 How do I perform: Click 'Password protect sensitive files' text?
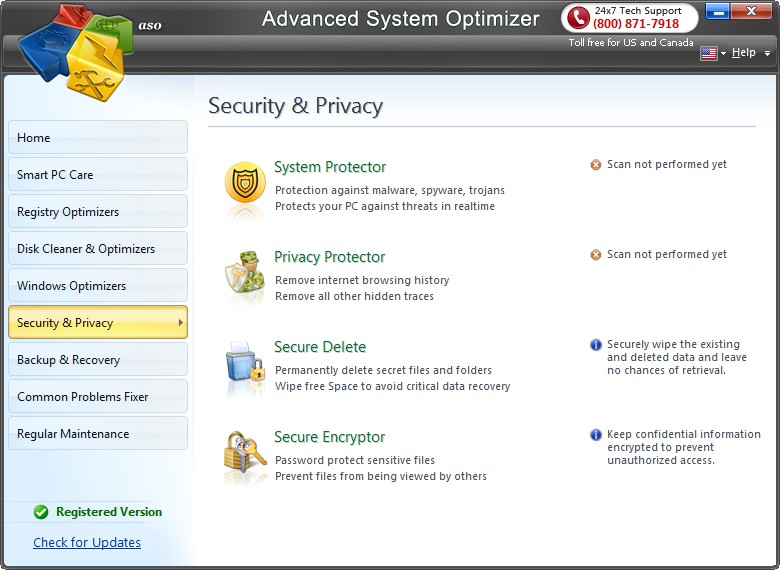(355, 460)
